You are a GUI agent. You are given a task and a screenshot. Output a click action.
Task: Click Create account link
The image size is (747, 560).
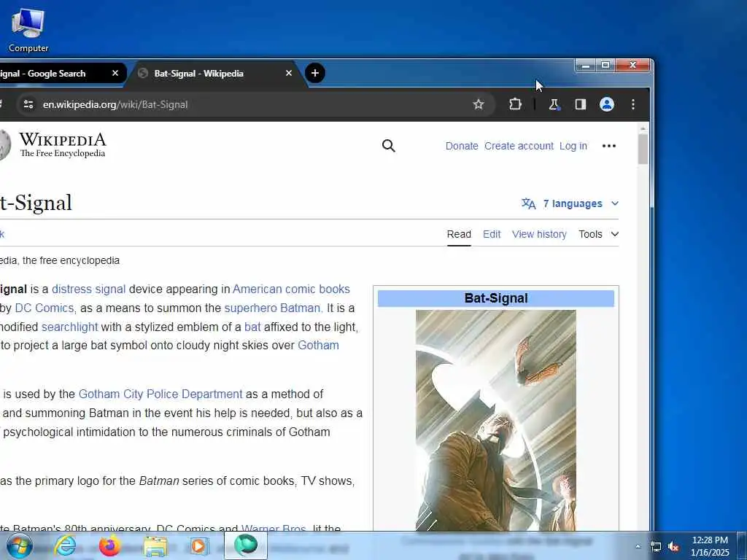(x=519, y=146)
